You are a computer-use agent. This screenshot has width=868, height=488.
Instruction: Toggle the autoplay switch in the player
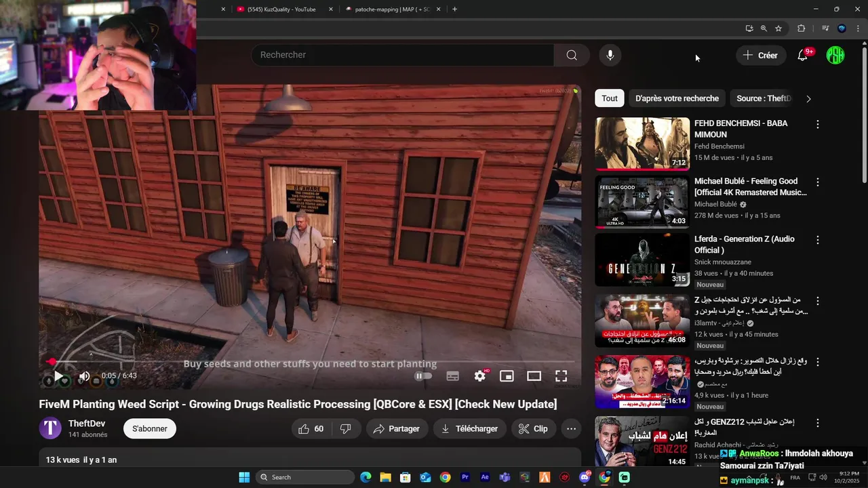point(423,376)
